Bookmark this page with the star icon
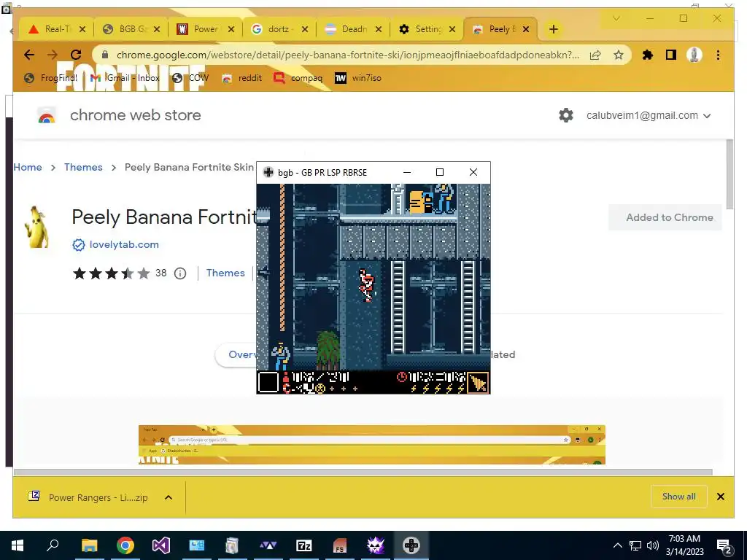 click(619, 55)
